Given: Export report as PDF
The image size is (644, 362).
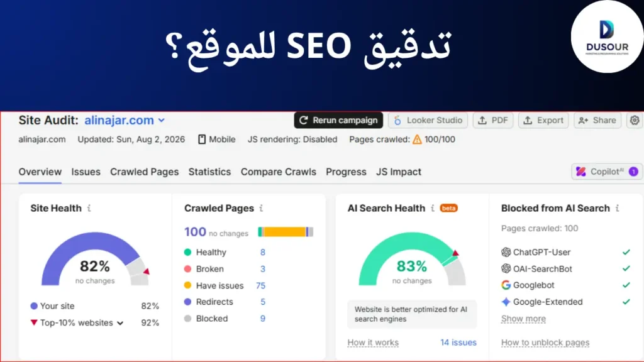Looking at the screenshot, I should pos(493,120).
